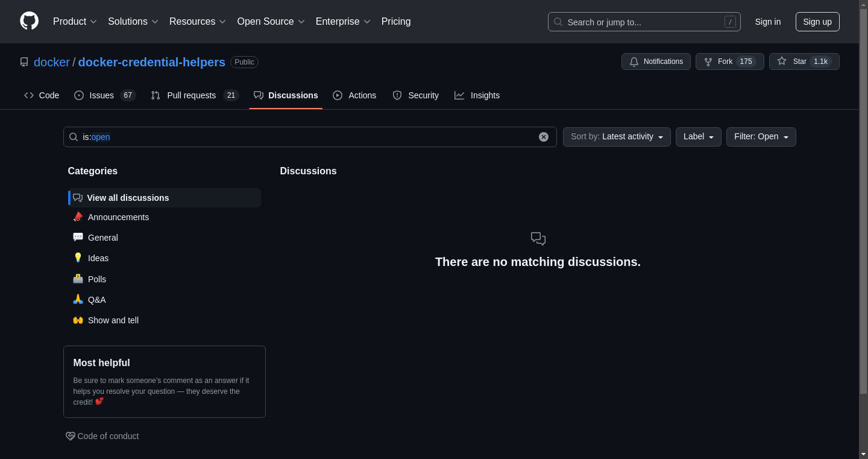Click the Code tab angle-brackets icon

[29, 95]
